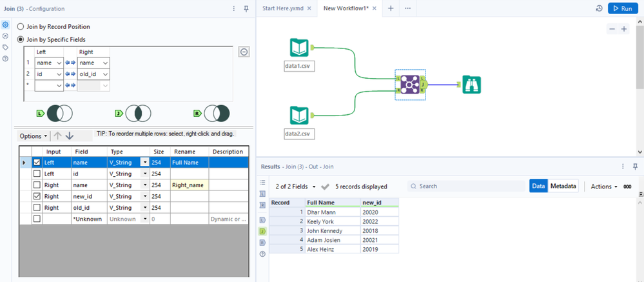Zoom in the canvas with plus
The width and height of the screenshot is (644, 282).
[x=624, y=29]
